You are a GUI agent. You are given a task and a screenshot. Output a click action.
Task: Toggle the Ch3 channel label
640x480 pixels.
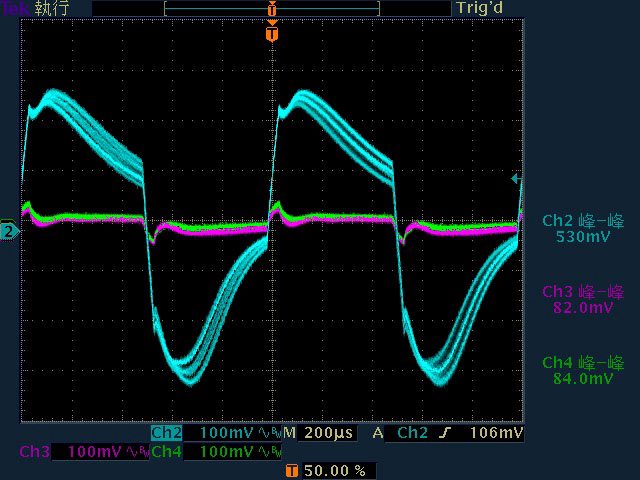[33, 452]
